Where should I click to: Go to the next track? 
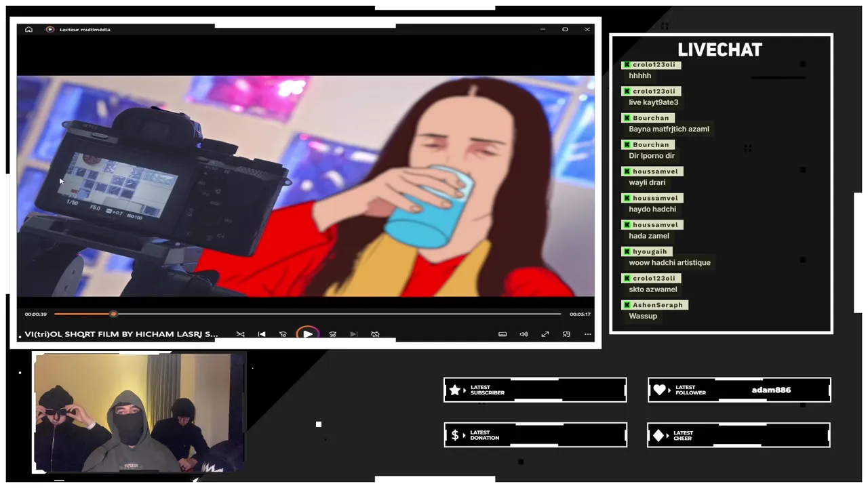(353, 334)
